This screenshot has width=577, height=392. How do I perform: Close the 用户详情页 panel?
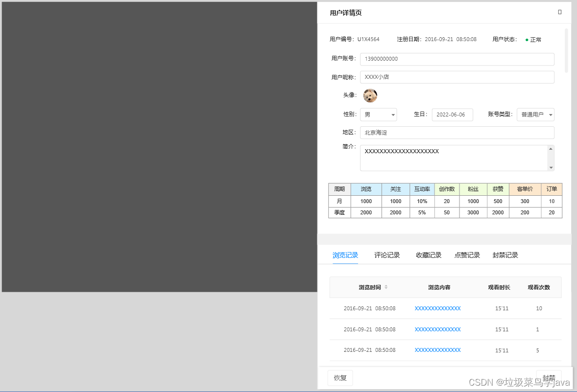click(x=560, y=12)
